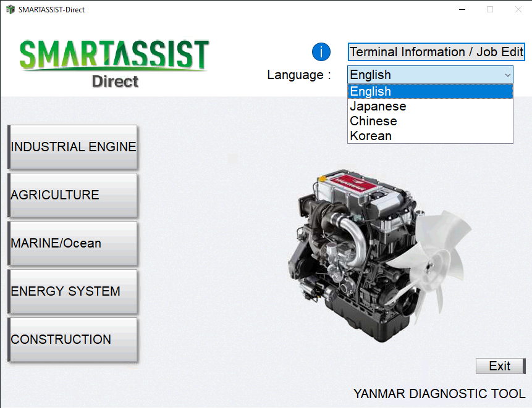Click the SMARTASSIST app icon in title bar
This screenshot has height=408, width=532.
tap(10, 9)
